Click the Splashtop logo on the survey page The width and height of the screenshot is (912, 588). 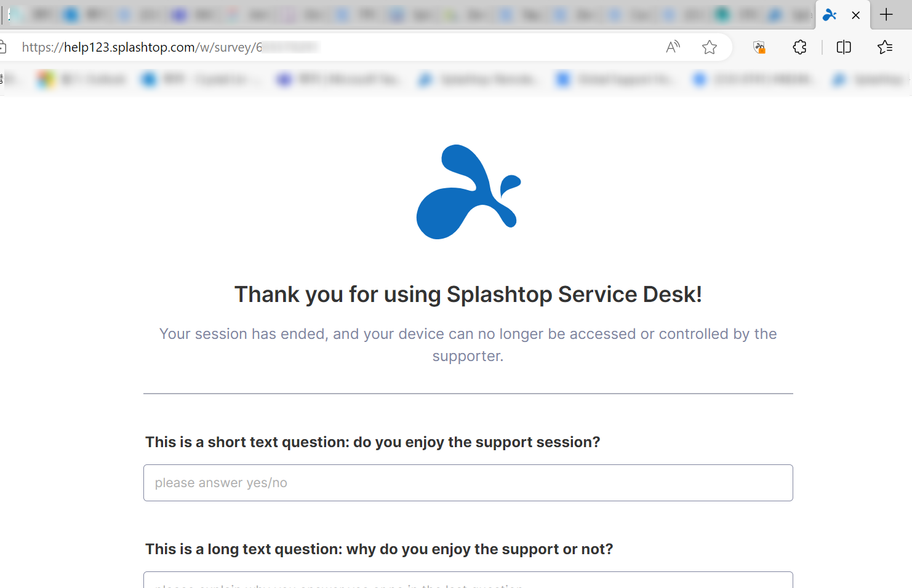[469, 191]
